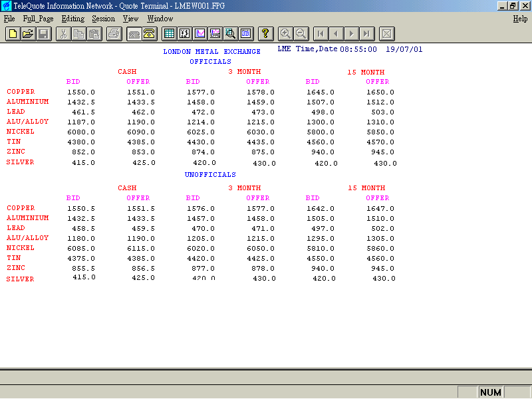This screenshot has width=532, height=399.
Task: Select unofficials alu/alloy 3 month bid 1205.0
Action: coord(201,239)
